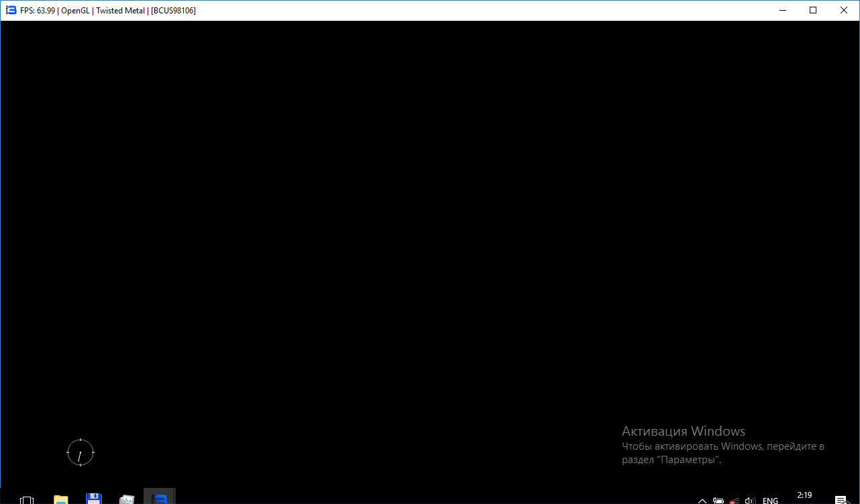Image resolution: width=860 pixels, height=504 pixels.
Task: Click the Twisted Metal window title text
Action: pos(108,11)
